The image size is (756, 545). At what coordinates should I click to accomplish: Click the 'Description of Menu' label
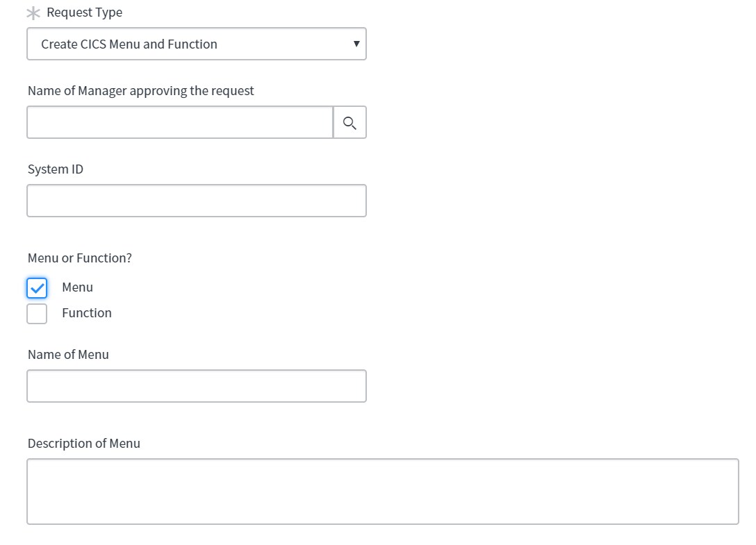pos(84,444)
